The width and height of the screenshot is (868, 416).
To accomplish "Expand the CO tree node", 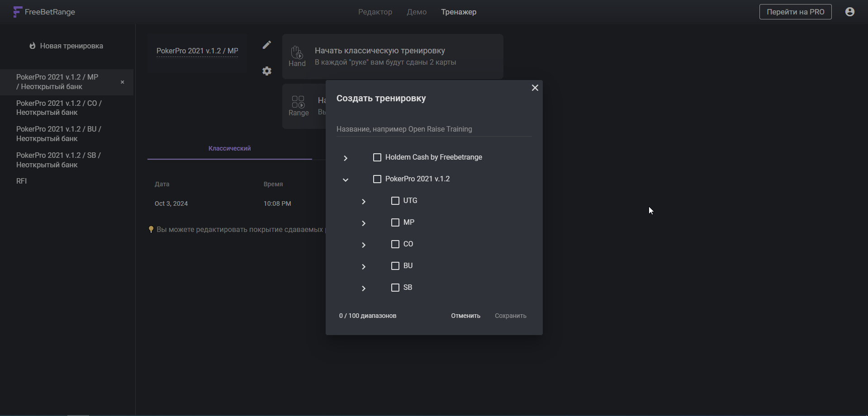I will (x=364, y=245).
